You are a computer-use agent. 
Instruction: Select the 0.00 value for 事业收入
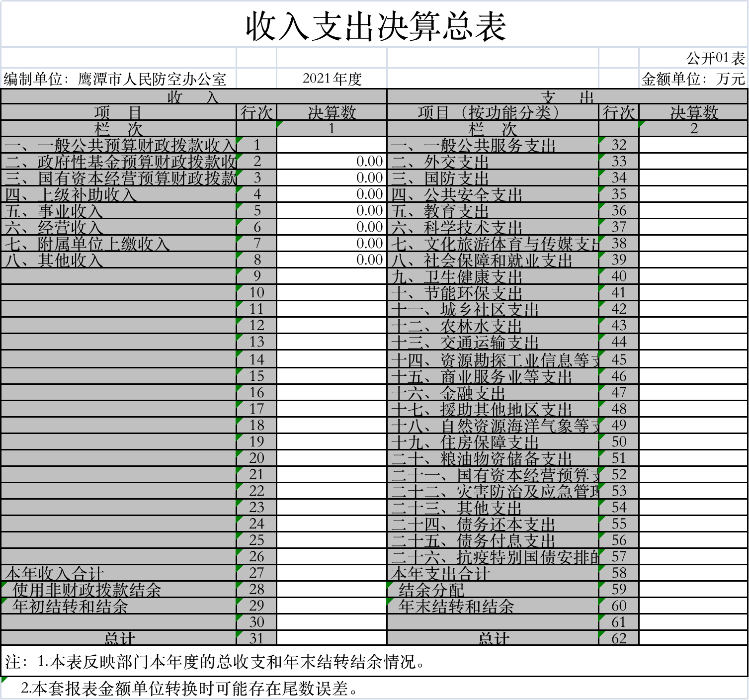click(332, 211)
